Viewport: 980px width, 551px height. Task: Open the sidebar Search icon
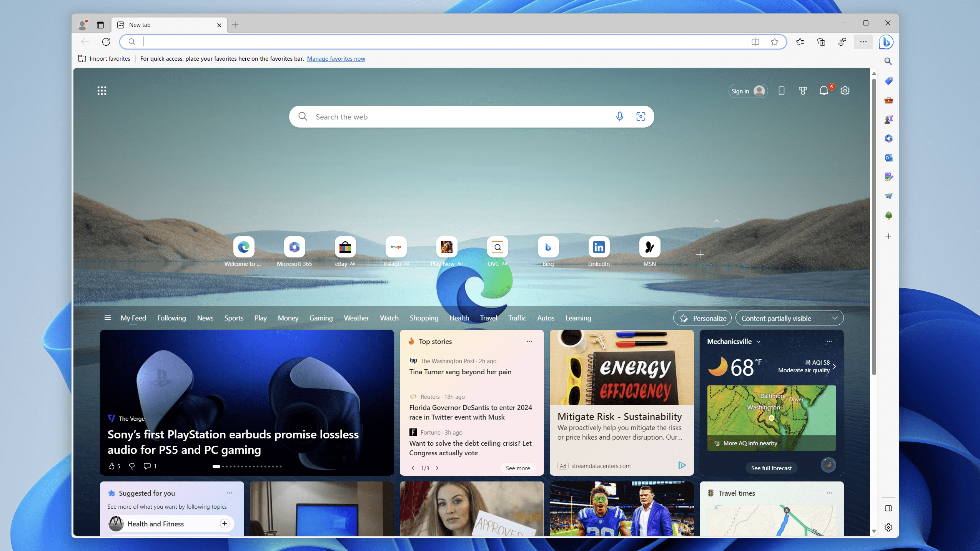click(888, 61)
